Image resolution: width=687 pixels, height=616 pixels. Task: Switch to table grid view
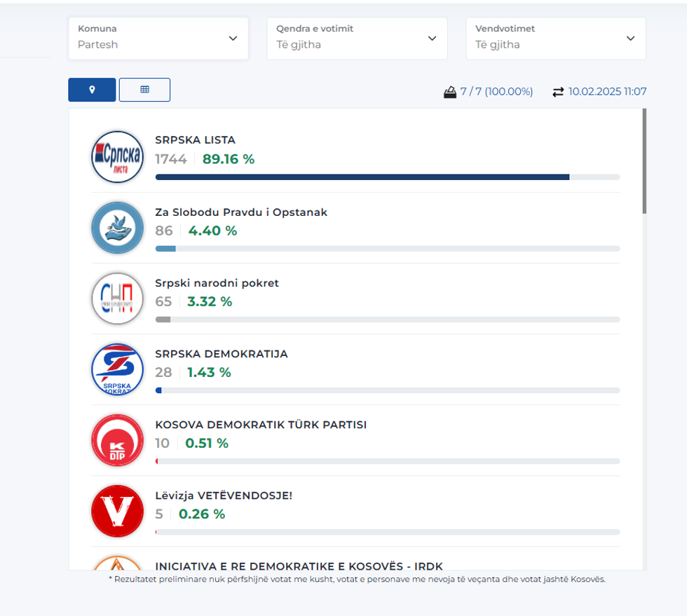pos(144,90)
